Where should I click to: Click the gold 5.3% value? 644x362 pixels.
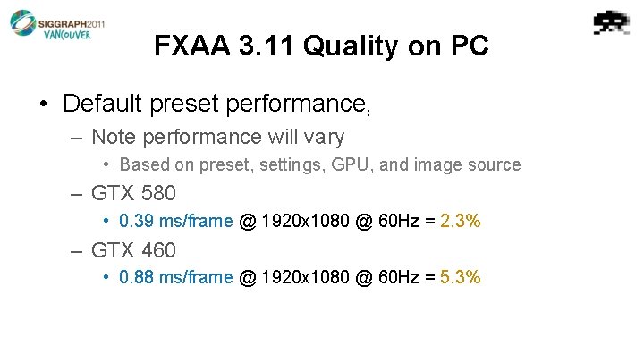click(460, 277)
